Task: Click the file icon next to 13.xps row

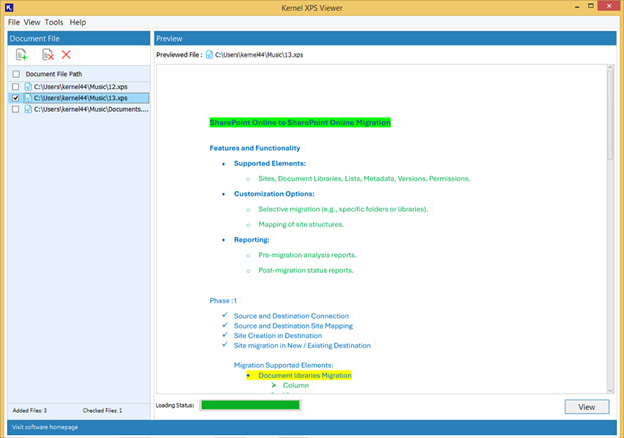Action: point(28,98)
